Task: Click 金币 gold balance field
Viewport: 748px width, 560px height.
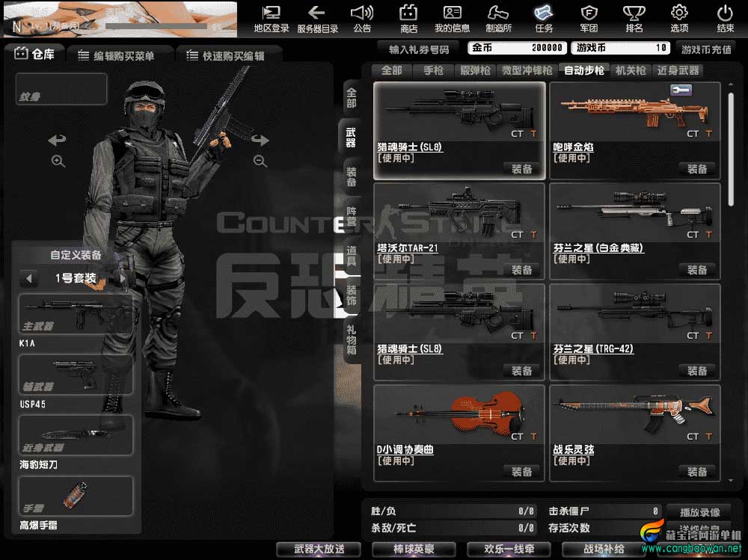Action: tap(518, 48)
